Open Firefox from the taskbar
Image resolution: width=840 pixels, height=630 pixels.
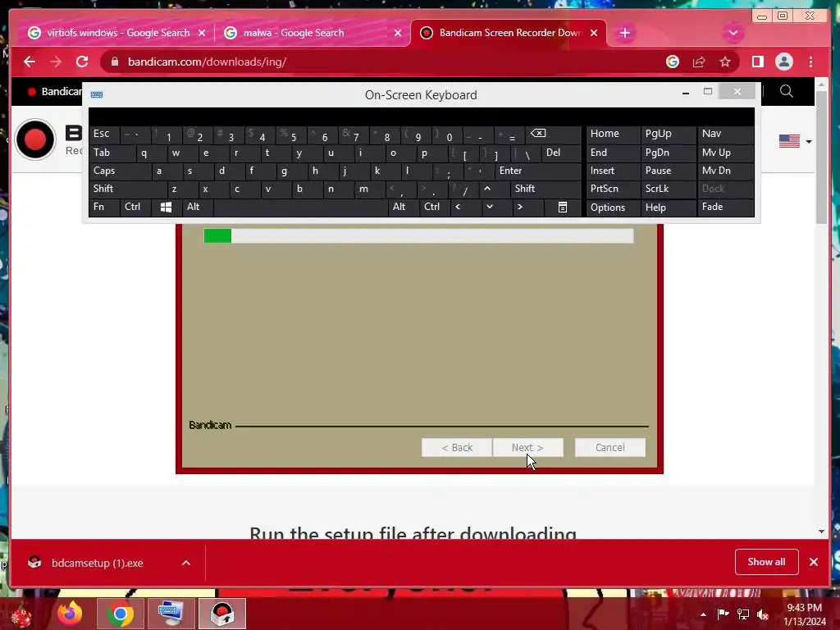pyautogui.click(x=71, y=614)
